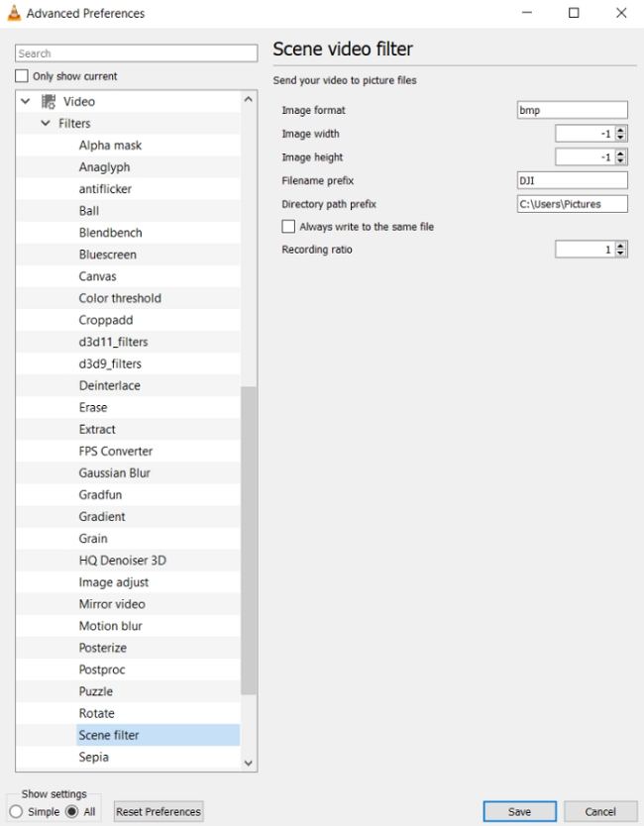This screenshot has width=644, height=826.
Task: Select Postproc filter
Action: pyautogui.click(x=102, y=671)
